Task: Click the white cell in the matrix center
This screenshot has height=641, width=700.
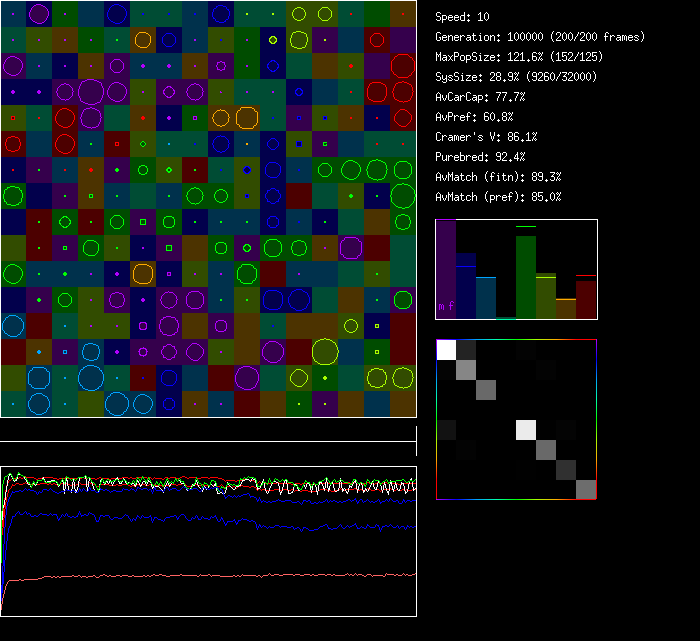Action: (x=526, y=430)
